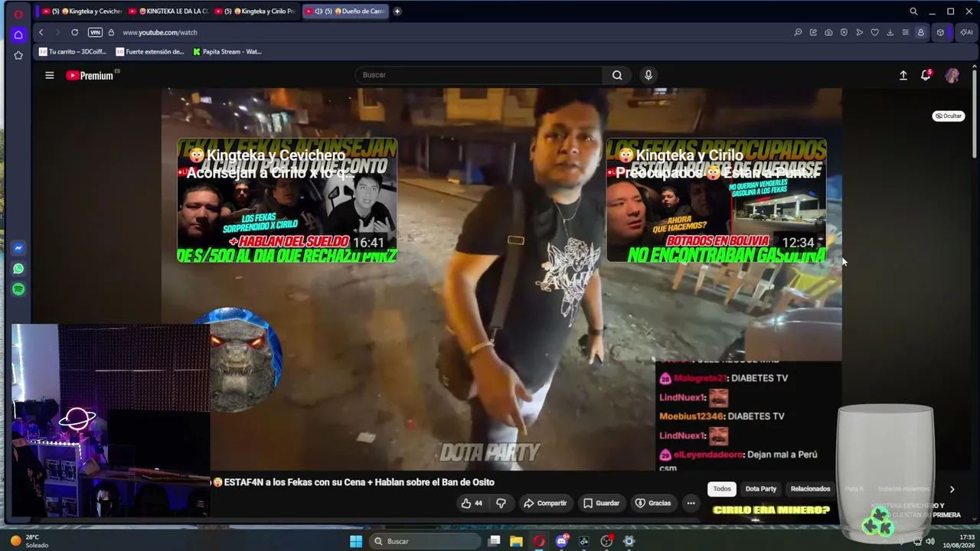Screen dimensions: 980x551
Task: Open Messenger in Opera sidebar
Action: click(x=18, y=248)
